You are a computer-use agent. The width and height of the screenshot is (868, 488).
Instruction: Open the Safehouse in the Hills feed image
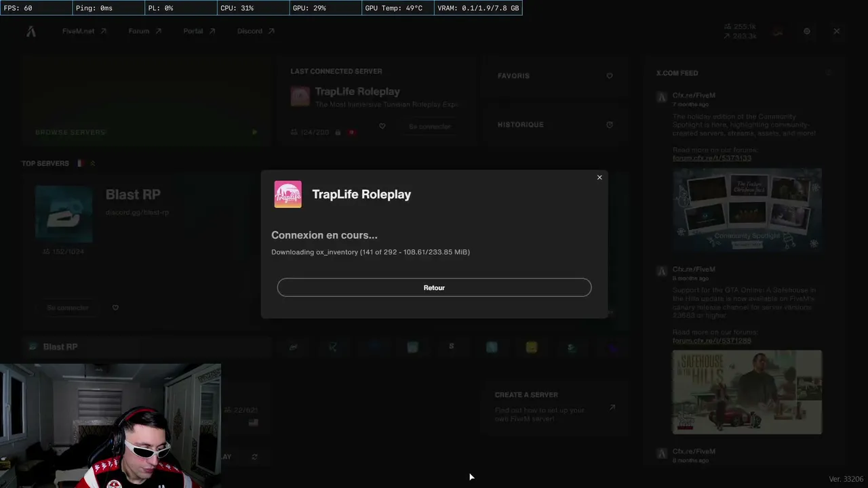(x=747, y=392)
